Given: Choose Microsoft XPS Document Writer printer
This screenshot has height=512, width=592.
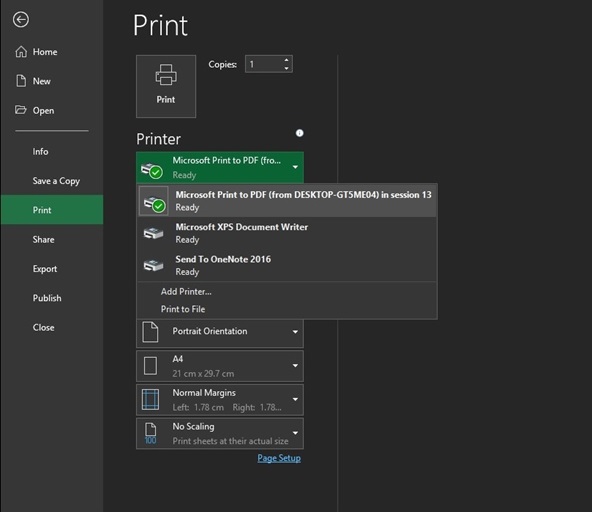Looking at the screenshot, I should pyautogui.click(x=287, y=233).
